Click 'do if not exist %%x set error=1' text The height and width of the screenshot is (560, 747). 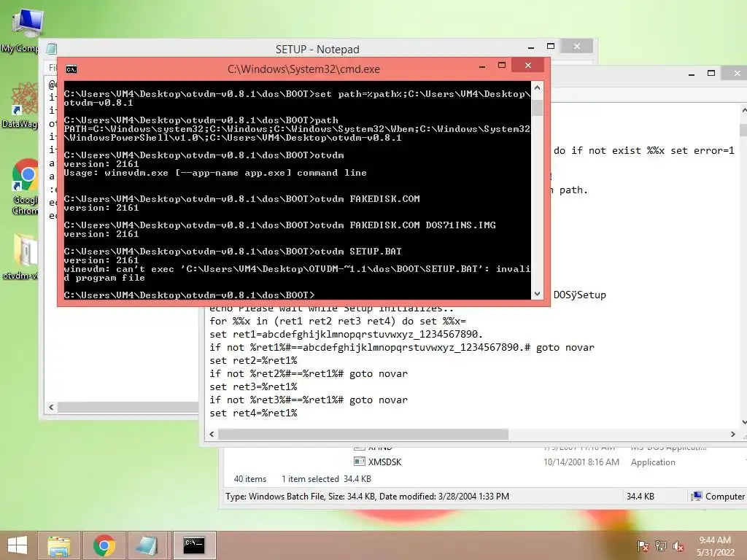click(x=643, y=150)
